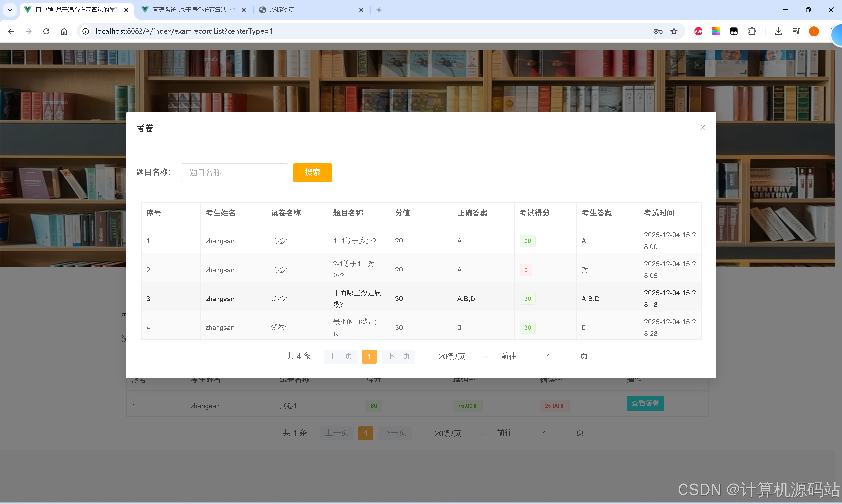Open the browser home page
Viewport: 842px width, 504px height.
(64, 31)
